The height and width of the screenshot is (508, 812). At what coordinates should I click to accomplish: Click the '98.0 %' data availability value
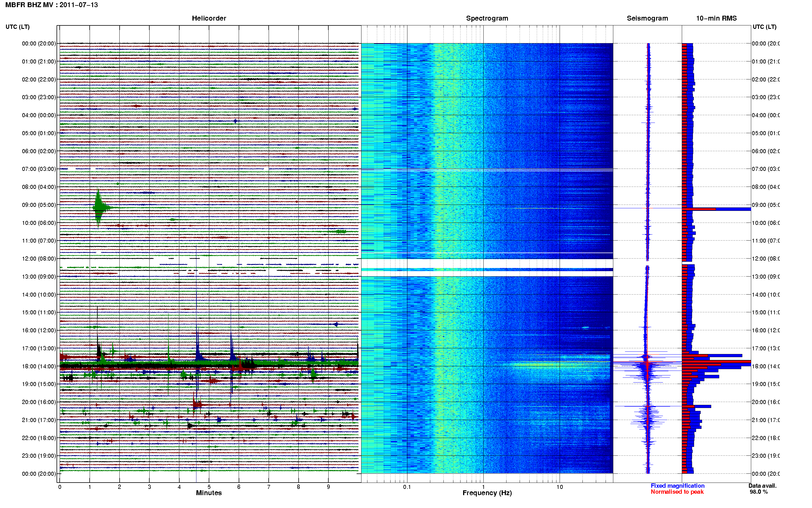point(759,492)
